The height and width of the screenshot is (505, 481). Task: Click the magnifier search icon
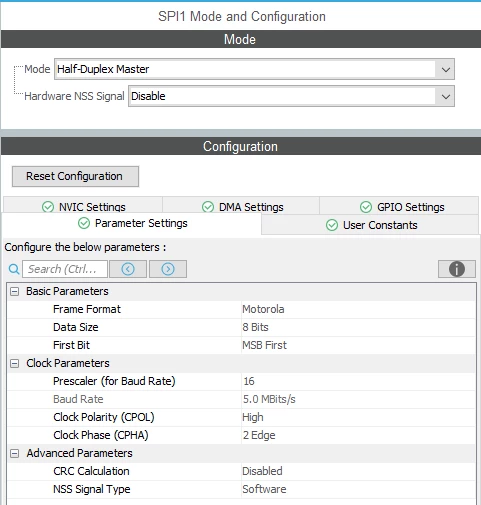pyautogui.click(x=14, y=269)
